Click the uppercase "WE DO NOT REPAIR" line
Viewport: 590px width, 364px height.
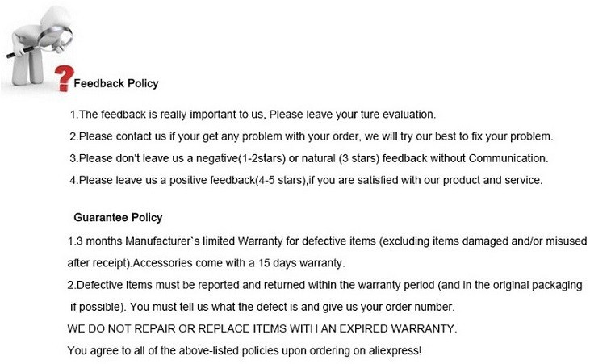(262, 329)
